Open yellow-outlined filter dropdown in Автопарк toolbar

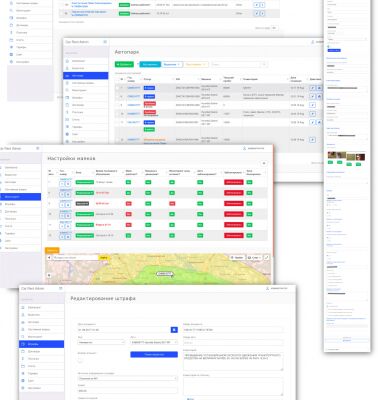(196, 64)
